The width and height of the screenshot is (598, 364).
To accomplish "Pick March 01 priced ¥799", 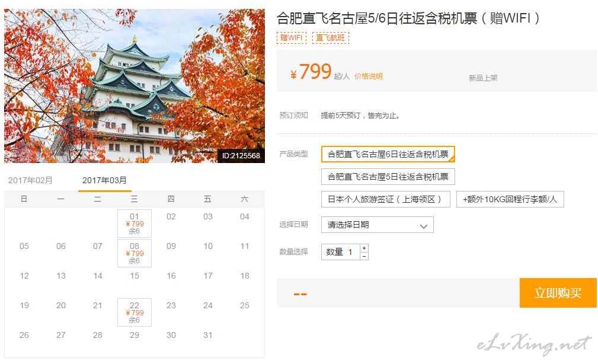I will click(135, 223).
